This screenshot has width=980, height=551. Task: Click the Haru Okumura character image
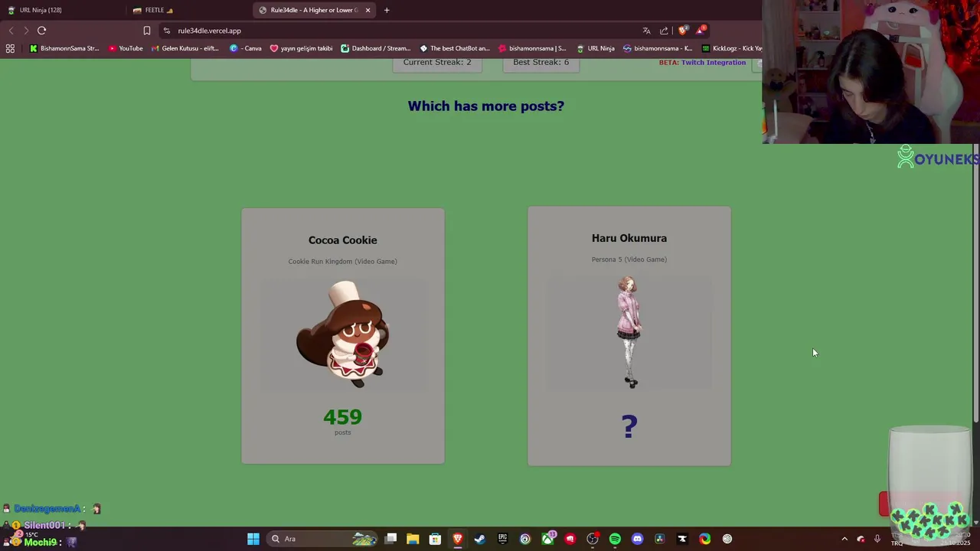629,332
